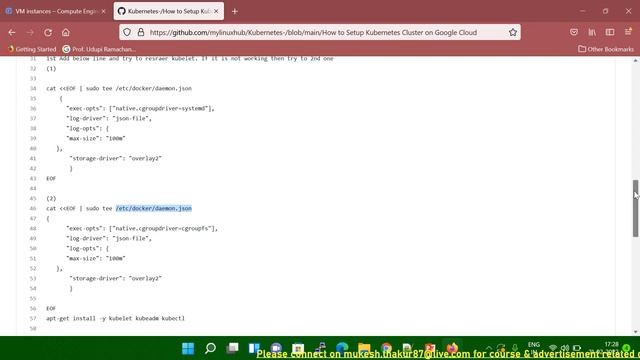Toggle the Firefox sidebar view
The image size is (640, 360).
click(610, 32)
